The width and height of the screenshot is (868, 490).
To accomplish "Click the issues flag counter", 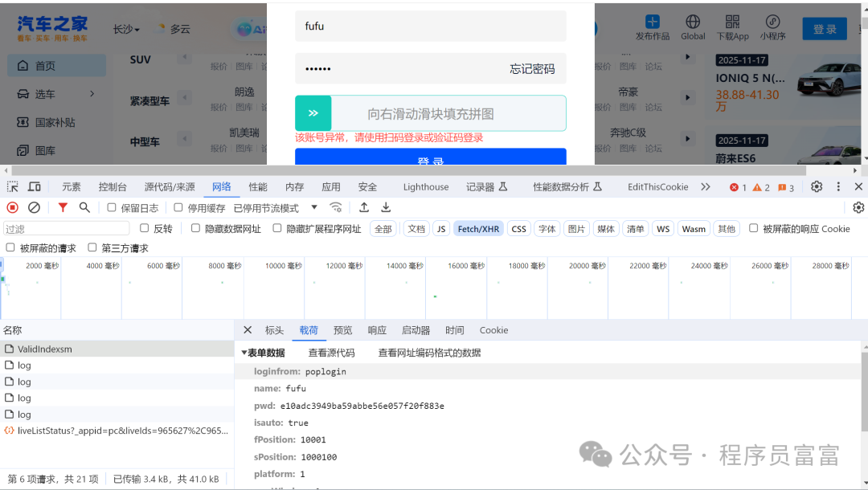I will tap(785, 187).
